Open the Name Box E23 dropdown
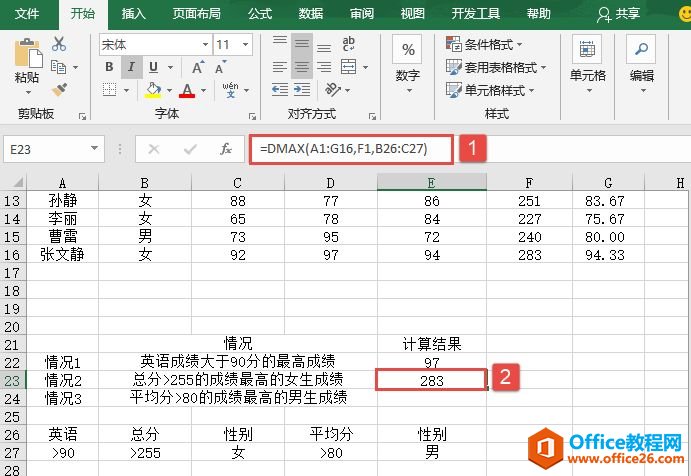This screenshot has height=476, width=691. coord(94,149)
